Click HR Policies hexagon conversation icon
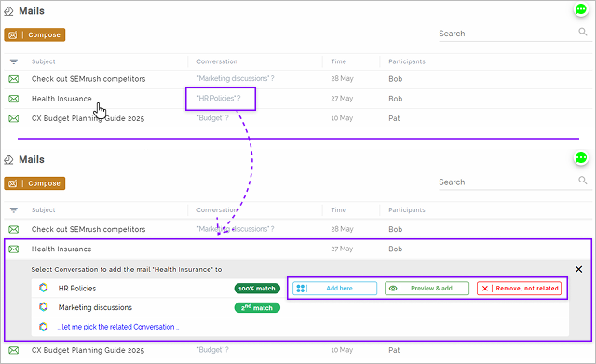Image resolution: width=596 pixels, height=364 pixels. coord(44,288)
